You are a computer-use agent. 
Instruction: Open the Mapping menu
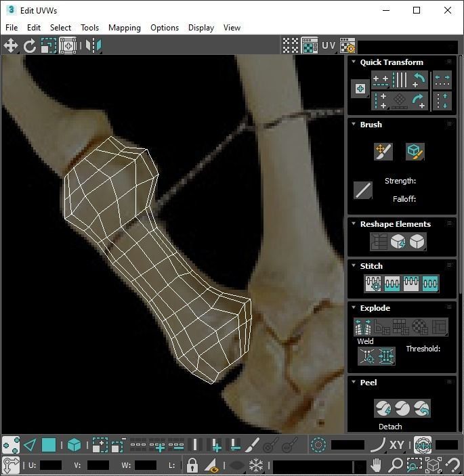[x=125, y=28]
